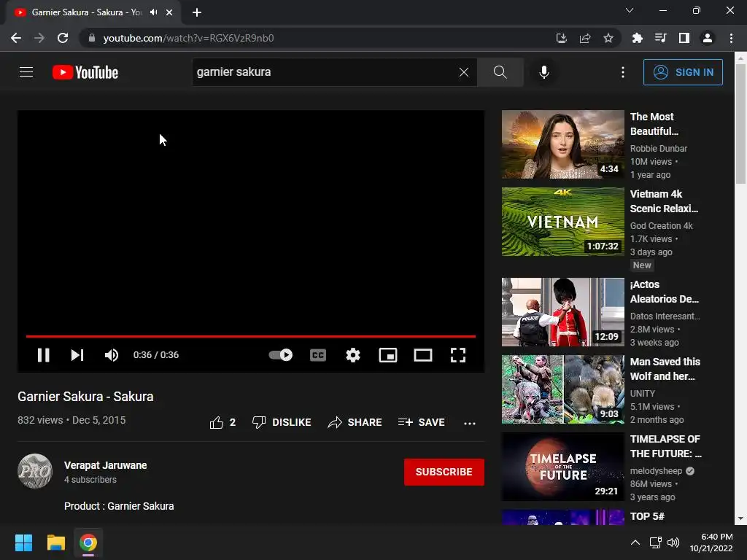Select the Garnier Sakura browser tab
Viewport: 747px width, 560px height.
click(93, 12)
